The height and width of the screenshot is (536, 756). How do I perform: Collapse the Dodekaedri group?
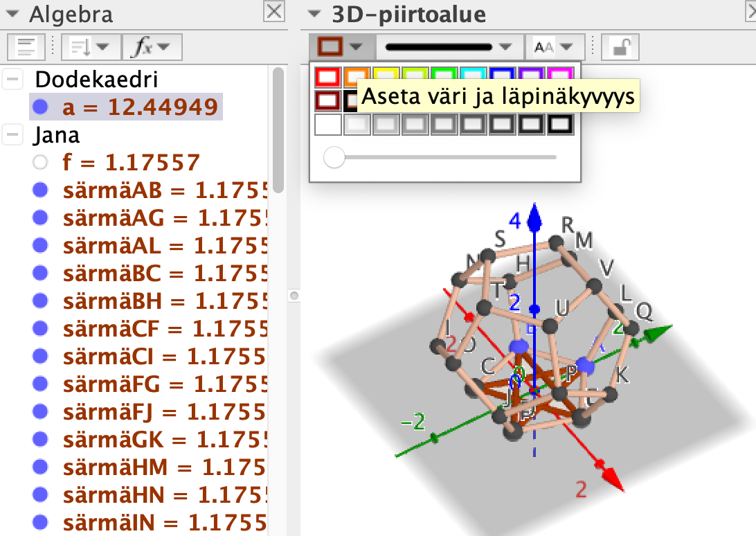tap(12, 80)
